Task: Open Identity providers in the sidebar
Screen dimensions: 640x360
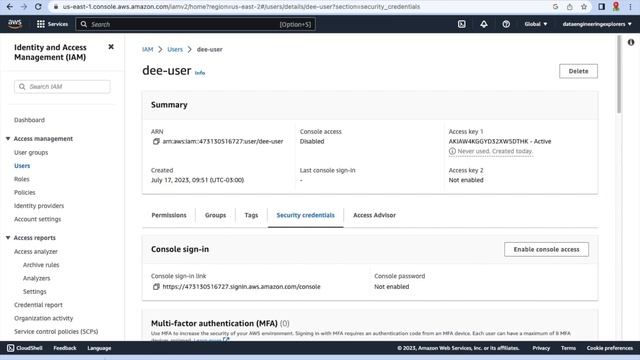Action: (39, 206)
